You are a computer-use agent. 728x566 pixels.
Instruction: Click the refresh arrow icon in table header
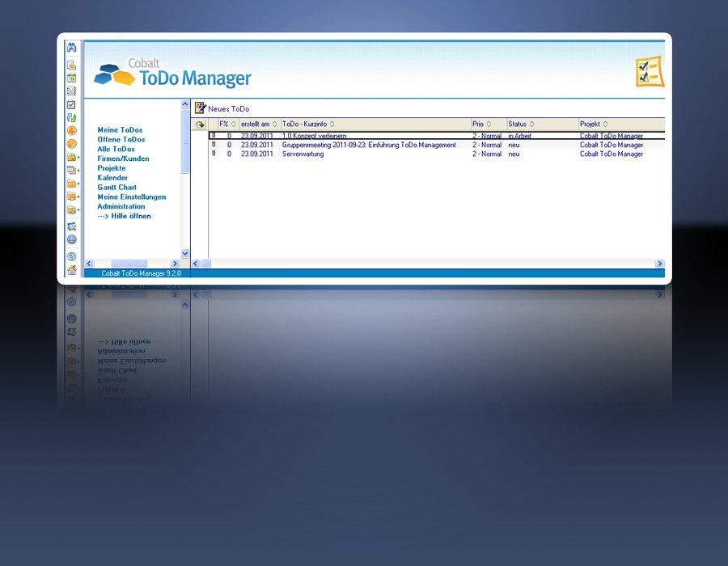[x=200, y=125]
